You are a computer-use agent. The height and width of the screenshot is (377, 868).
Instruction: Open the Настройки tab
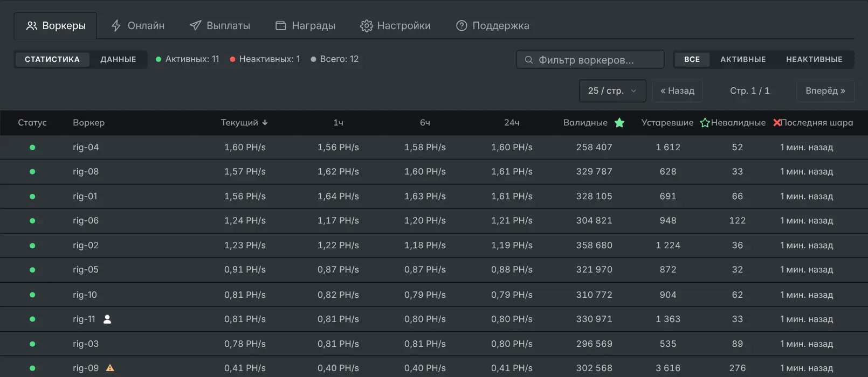395,26
